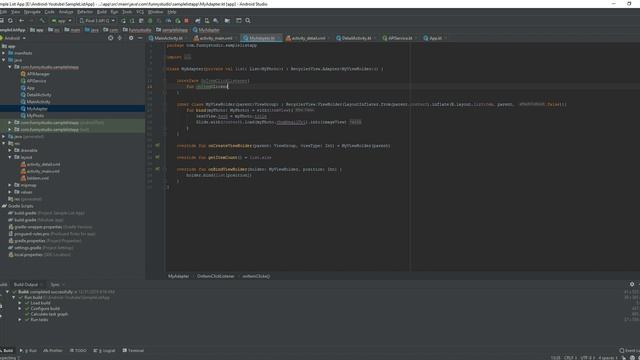The width and height of the screenshot is (640, 360).
Task: Switch to activity_main.xml editor tab
Action: click(216, 38)
